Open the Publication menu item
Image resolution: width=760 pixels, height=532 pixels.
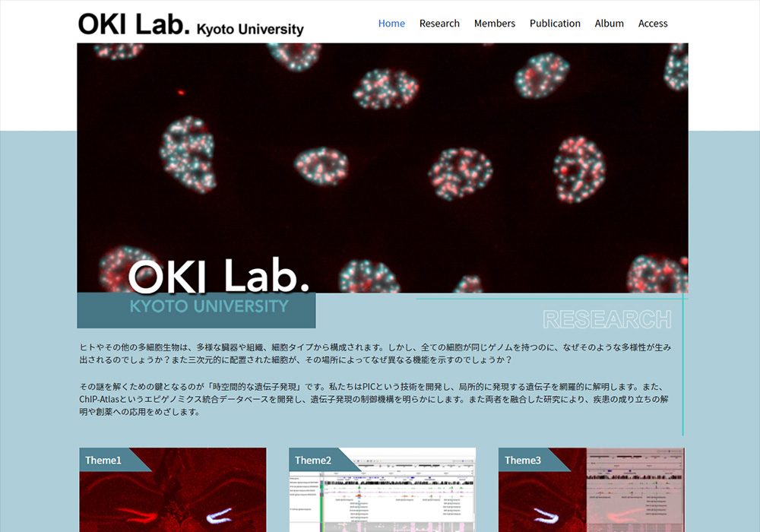coord(555,24)
